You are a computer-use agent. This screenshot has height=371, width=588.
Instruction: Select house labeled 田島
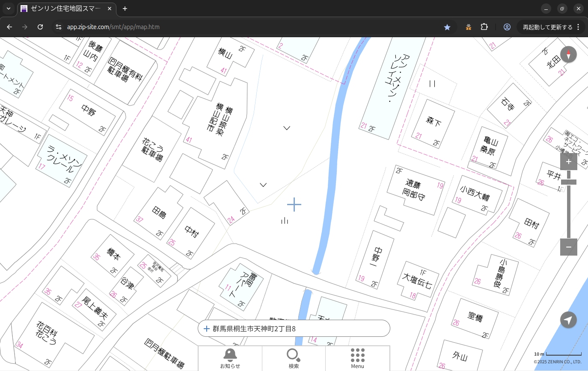pyautogui.click(x=158, y=212)
